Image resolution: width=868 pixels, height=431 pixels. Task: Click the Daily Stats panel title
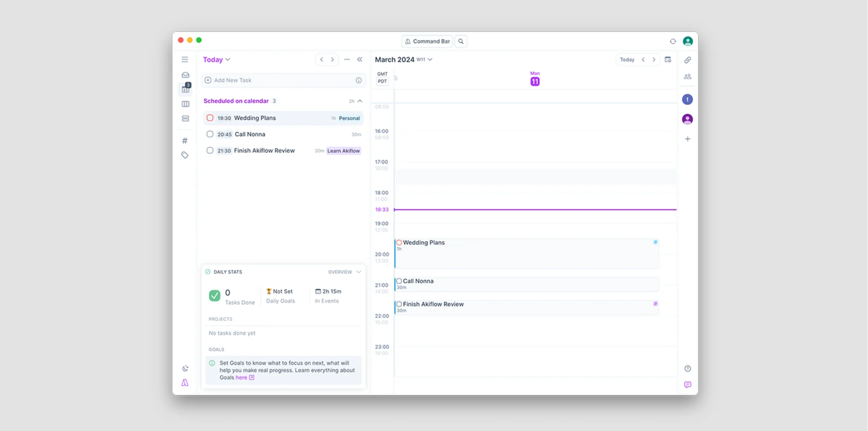pyautogui.click(x=228, y=272)
